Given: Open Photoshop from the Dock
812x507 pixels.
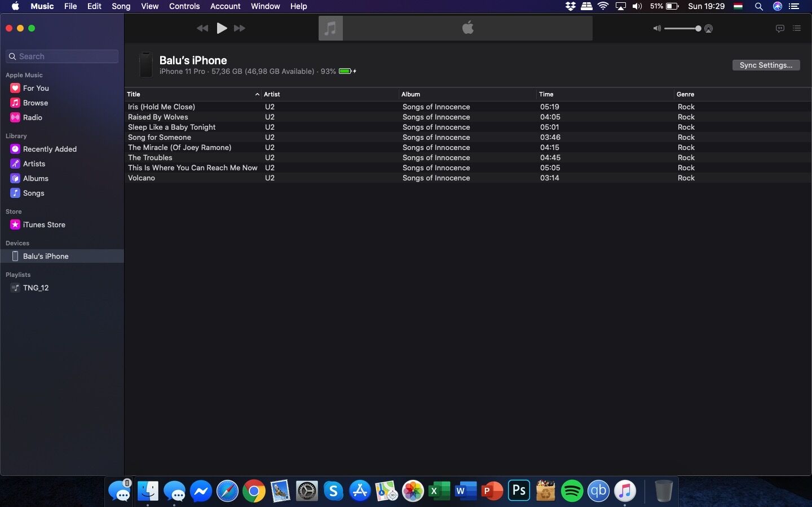Looking at the screenshot, I should [519, 491].
